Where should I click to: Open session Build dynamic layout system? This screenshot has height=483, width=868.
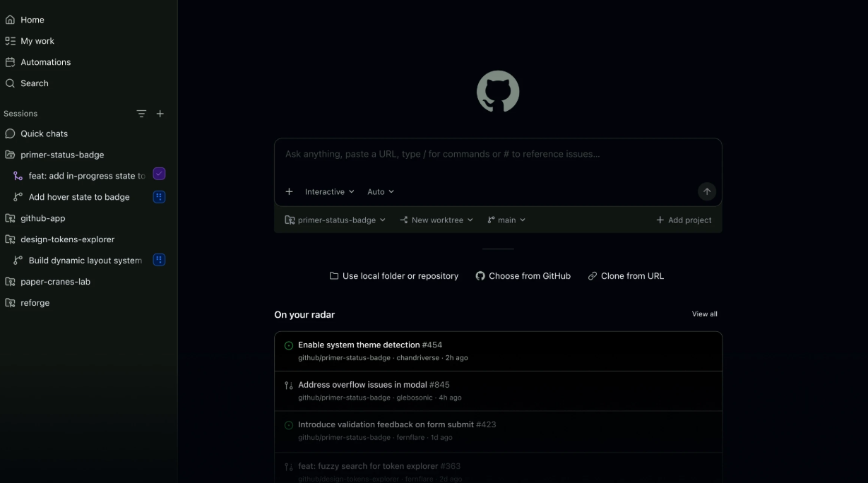tap(85, 261)
